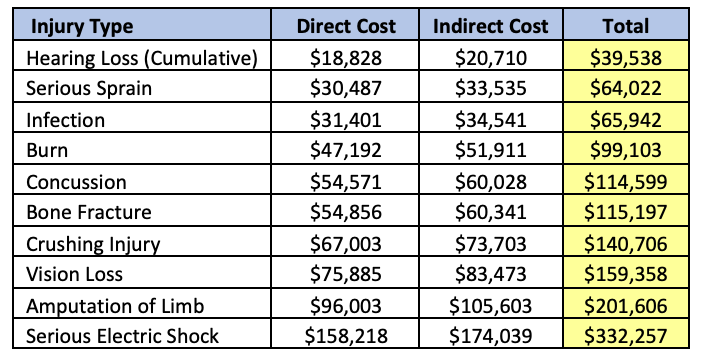Click the Direct Cost column header
Viewport: 701px width, 362px height.
pos(345,24)
